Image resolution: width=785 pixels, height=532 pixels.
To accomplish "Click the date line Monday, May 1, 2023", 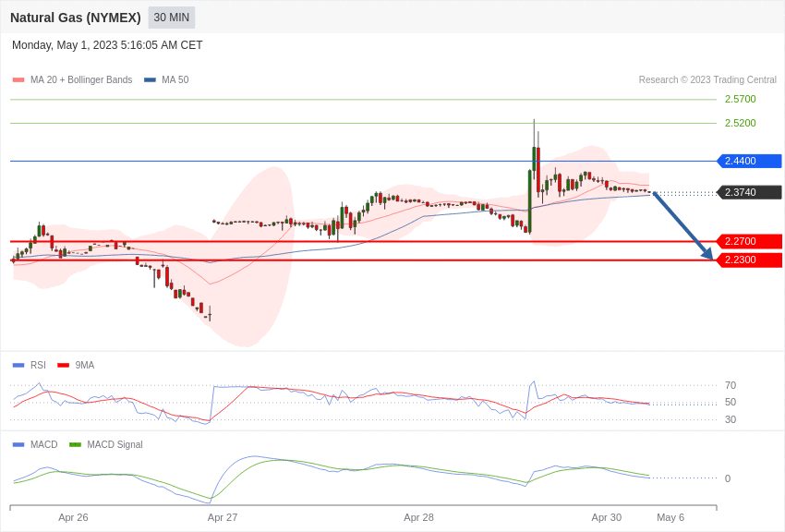I will (x=107, y=45).
